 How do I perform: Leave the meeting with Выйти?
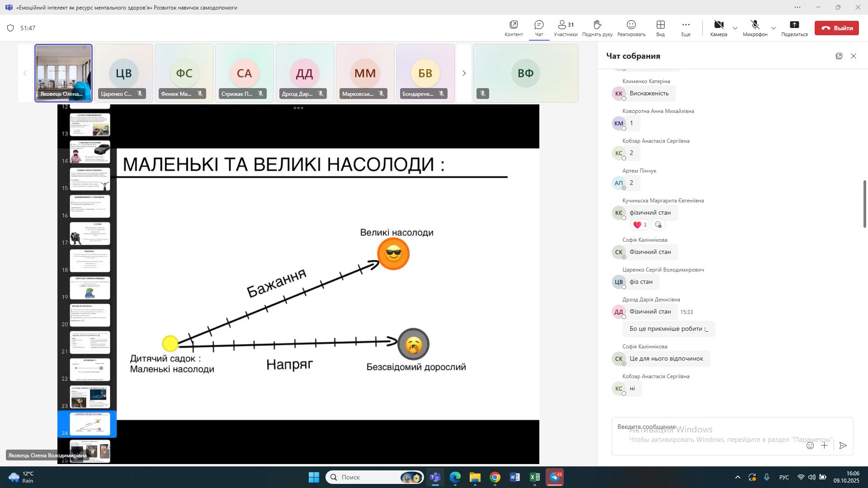tap(836, 28)
